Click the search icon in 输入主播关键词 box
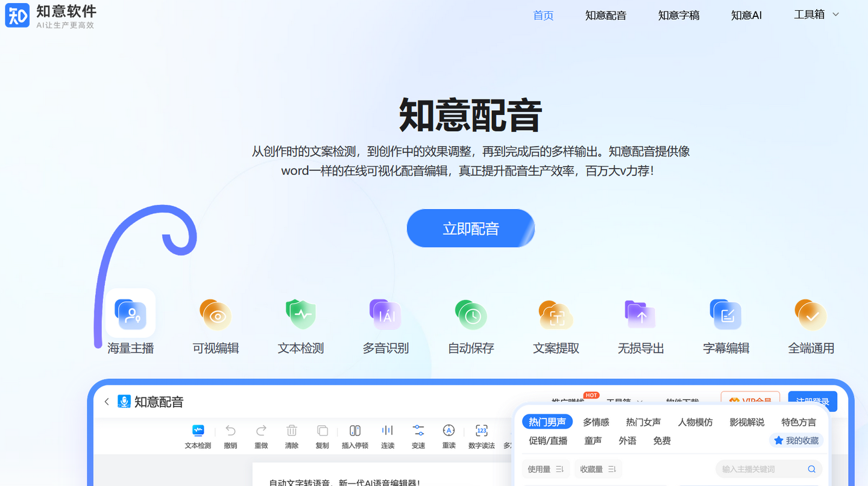The image size is (868, 486). (x=811, y=469)
